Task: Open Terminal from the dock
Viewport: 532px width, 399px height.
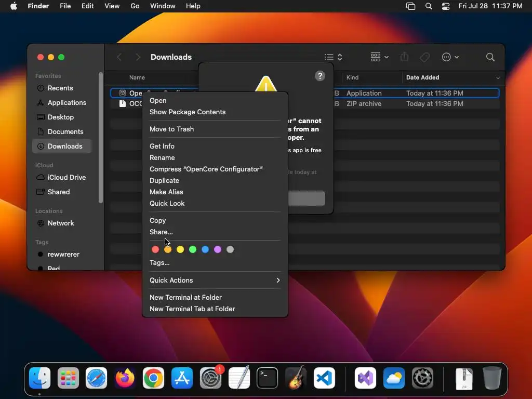Action: [x=267, y=378]
